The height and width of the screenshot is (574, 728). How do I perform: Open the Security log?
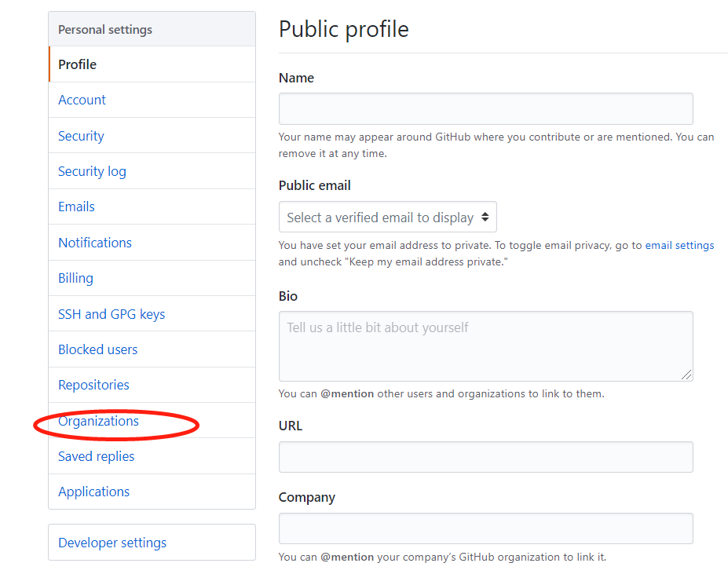click(92, 170)
